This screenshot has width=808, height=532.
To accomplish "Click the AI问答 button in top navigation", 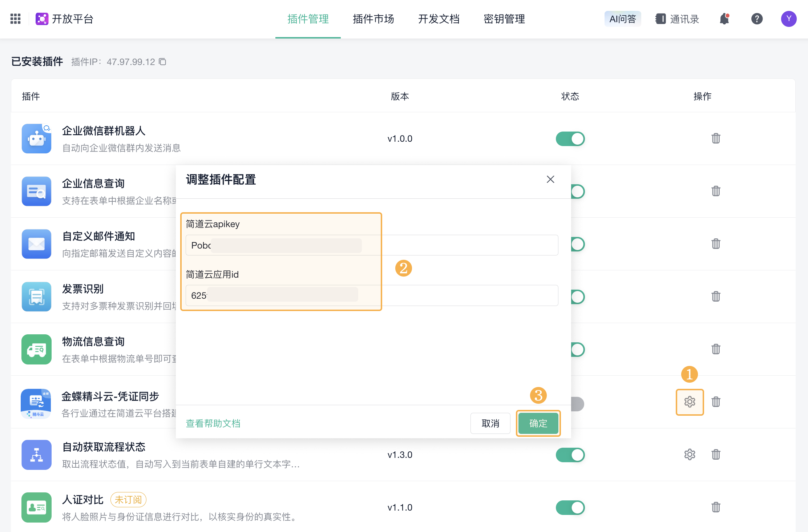I will pyautogui.click(x=622, y=19).
